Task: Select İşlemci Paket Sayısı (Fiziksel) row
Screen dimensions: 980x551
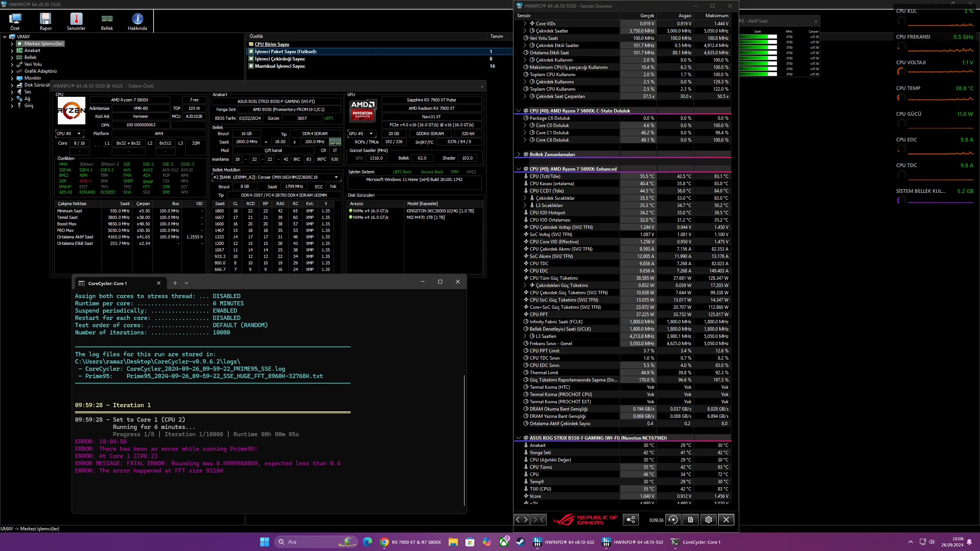Action: pyautogui.click(x=380, y=51)
